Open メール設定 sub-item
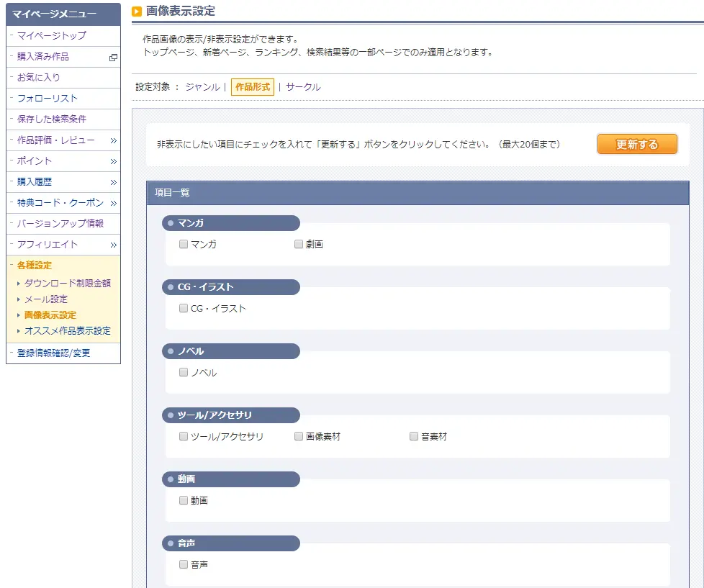Image resolution: width=704 pixels, height=588 pixels. pyautogui.click(x=46, y=299)
